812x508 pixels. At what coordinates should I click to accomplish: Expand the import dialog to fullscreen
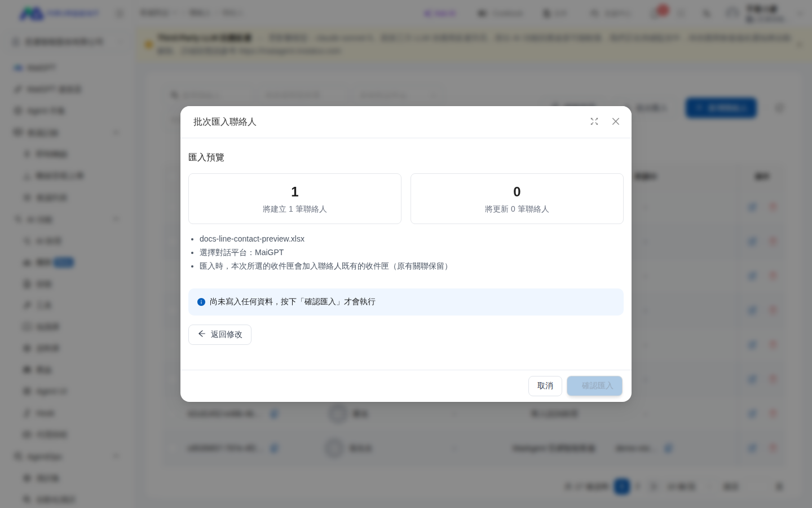pos(594,121)
